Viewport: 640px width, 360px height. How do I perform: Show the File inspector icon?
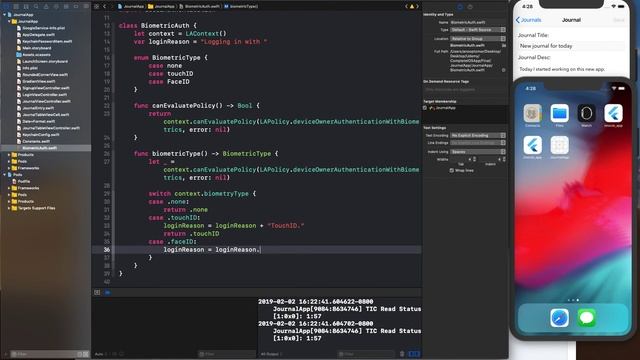(x=460, y=7)
